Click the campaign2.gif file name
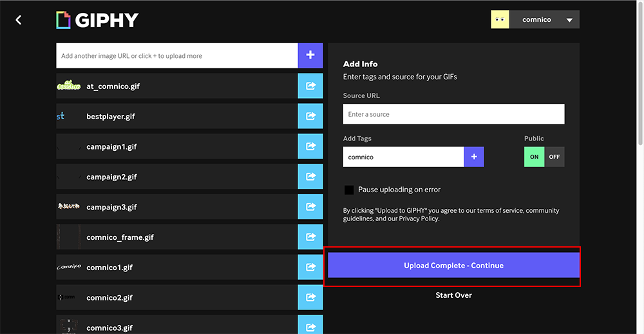 (111, 177)
